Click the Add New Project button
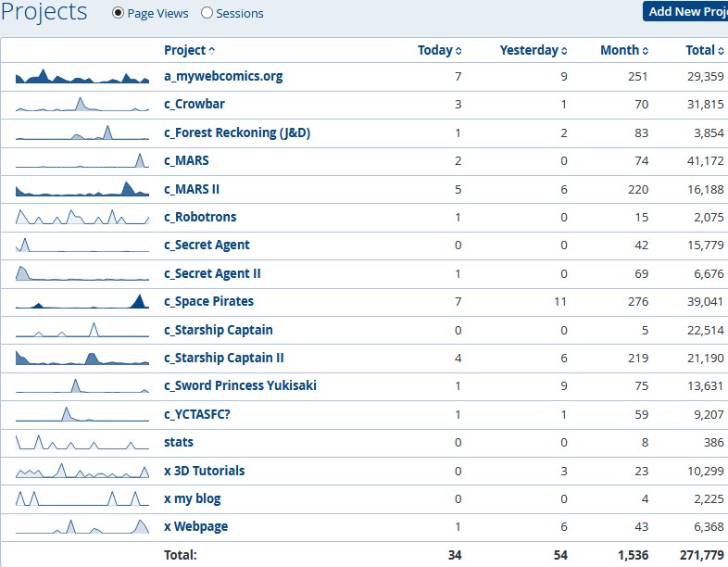 point(685,11)
